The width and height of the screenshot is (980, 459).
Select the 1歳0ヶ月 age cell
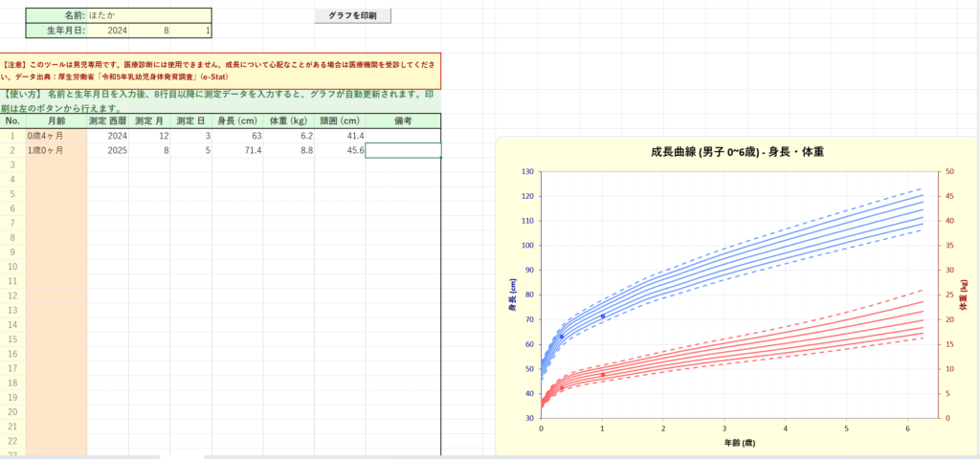click(56, 150)
